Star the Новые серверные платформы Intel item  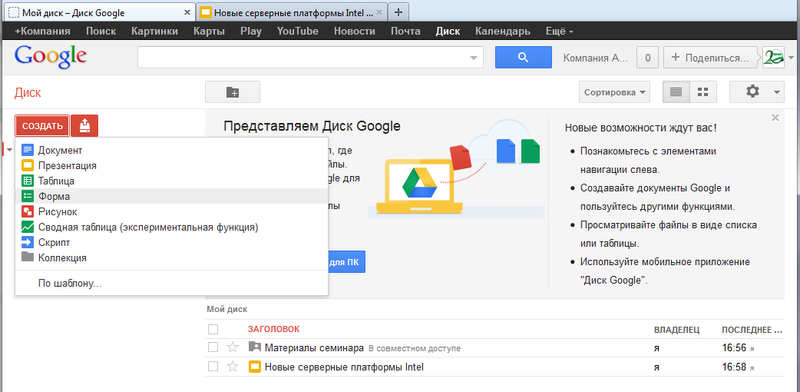point(233,366)
